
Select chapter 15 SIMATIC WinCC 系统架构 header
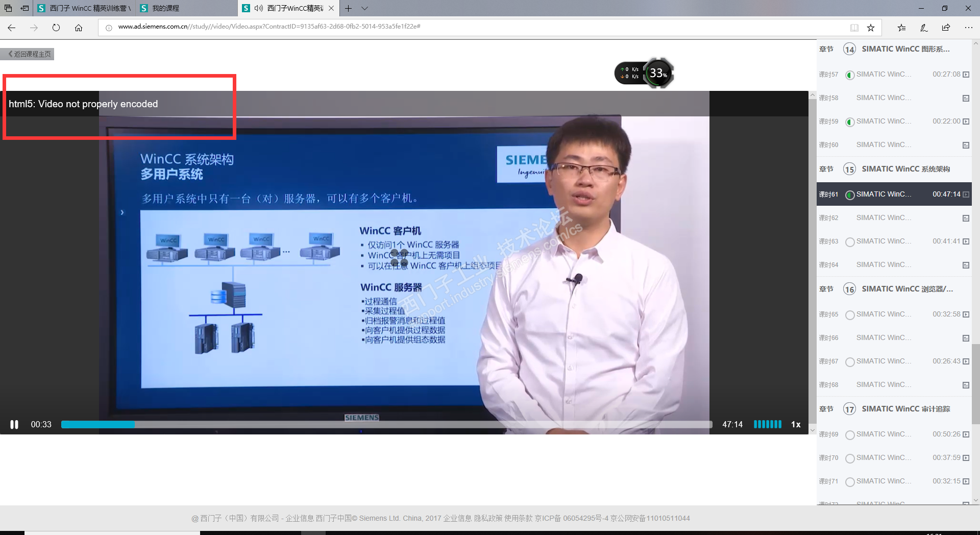[x=894, y=169]
